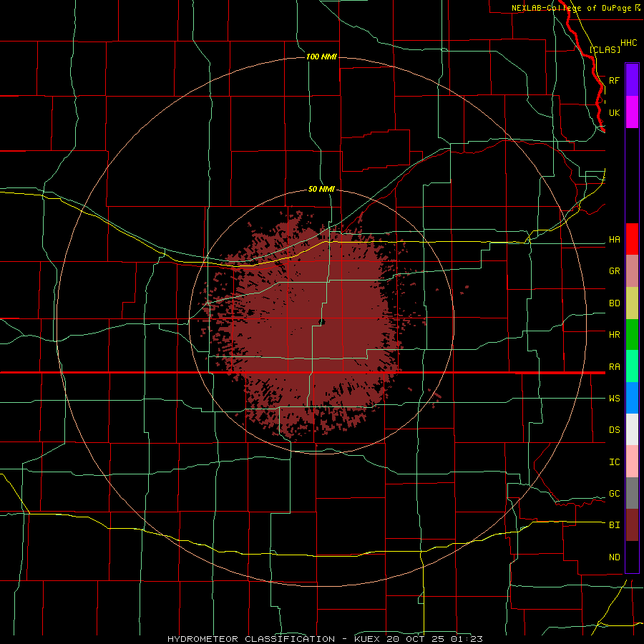Pick the dark green HR legend swatch
644x644 pixels.
pyautogui.click(x=632, y=335)
